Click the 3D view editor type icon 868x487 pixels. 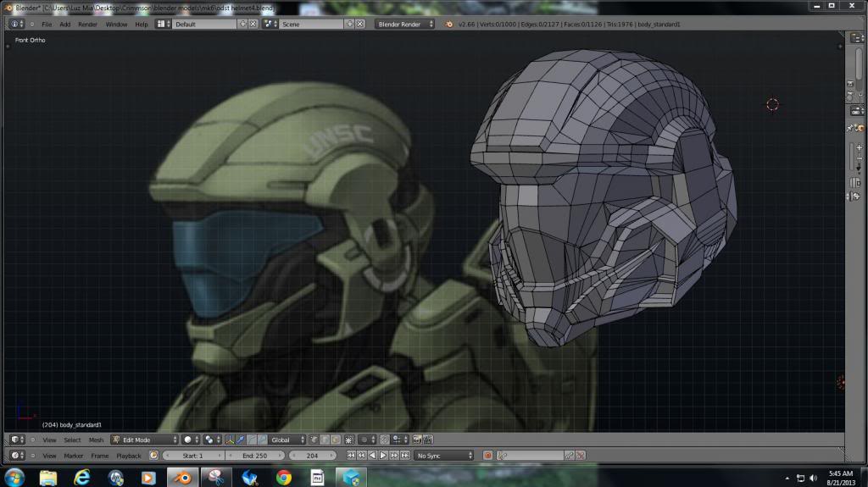(x=16, y=440)
